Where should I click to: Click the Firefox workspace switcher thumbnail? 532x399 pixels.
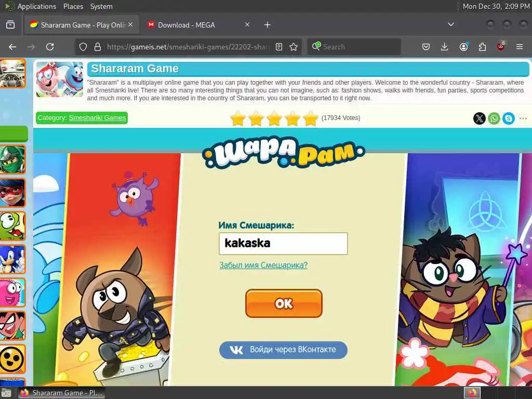pyautogui.click(x=472, y=393)
